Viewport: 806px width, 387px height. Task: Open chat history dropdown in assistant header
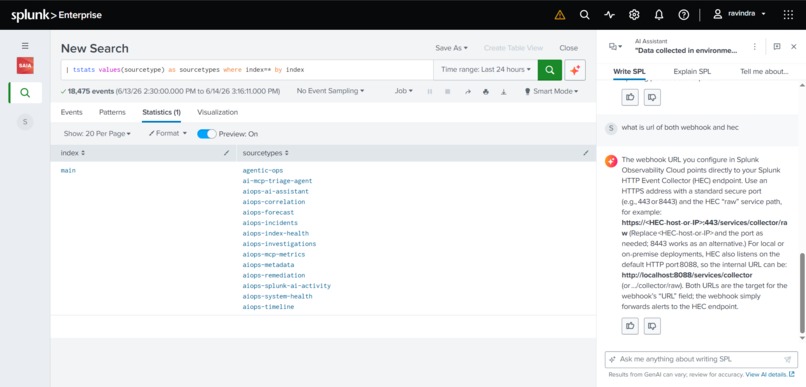[615, 46]
